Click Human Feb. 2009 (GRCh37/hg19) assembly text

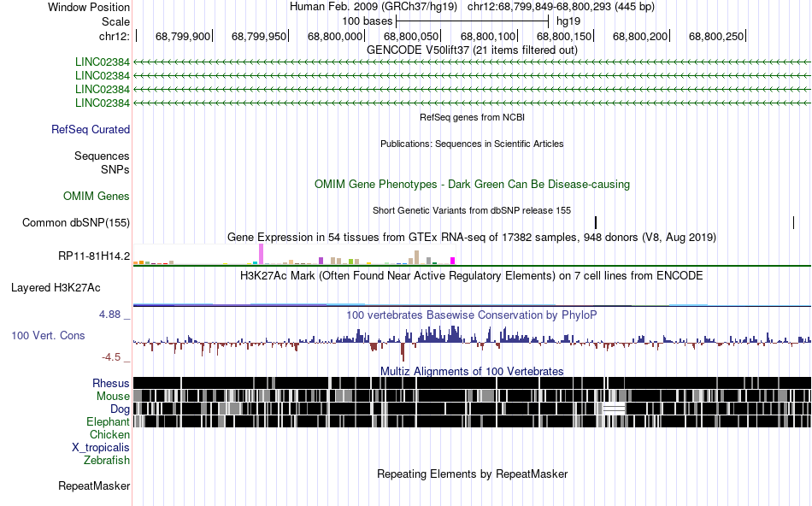tap(374, 7)
